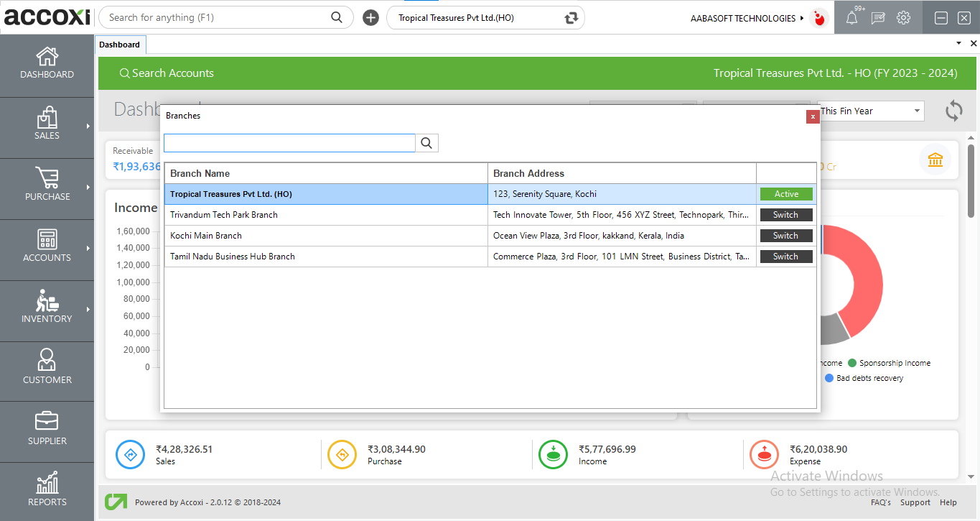980x521 pixels.
Task: Click the bank icon on the cash card
Action: pos(935,160)
